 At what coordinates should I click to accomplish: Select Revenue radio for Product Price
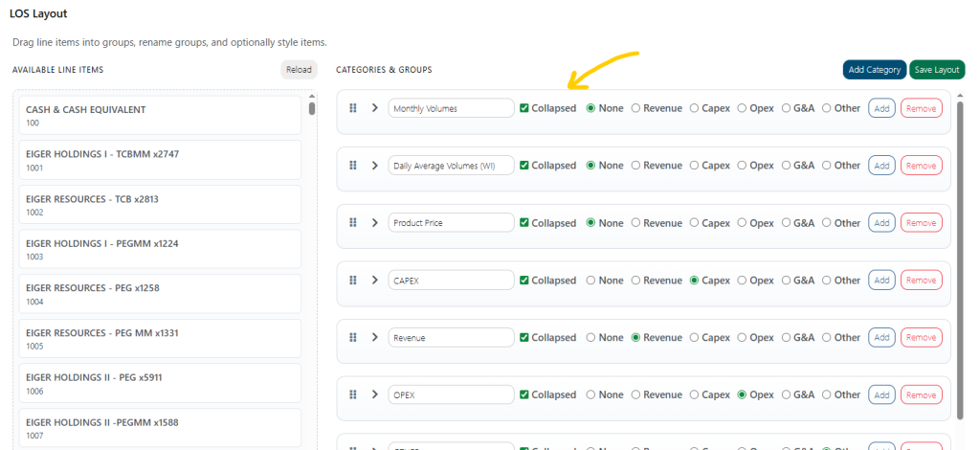coord(635,223)
